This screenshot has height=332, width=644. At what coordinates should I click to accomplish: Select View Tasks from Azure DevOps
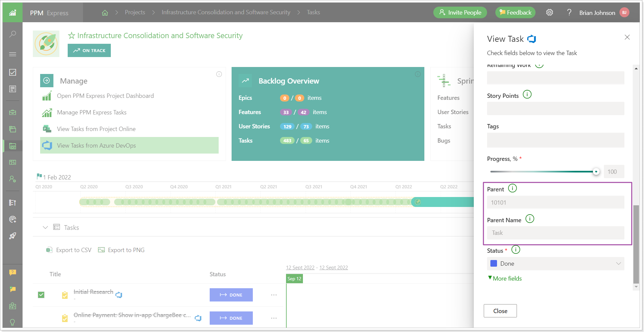(x=129, y=145)
